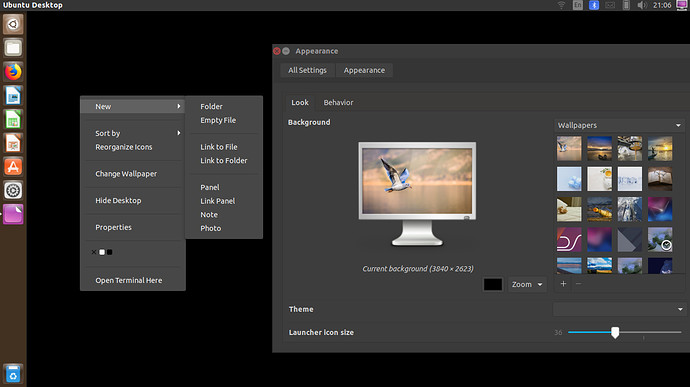
Task: Click the Appearance breadcrumb button
Action: (364, 70)
